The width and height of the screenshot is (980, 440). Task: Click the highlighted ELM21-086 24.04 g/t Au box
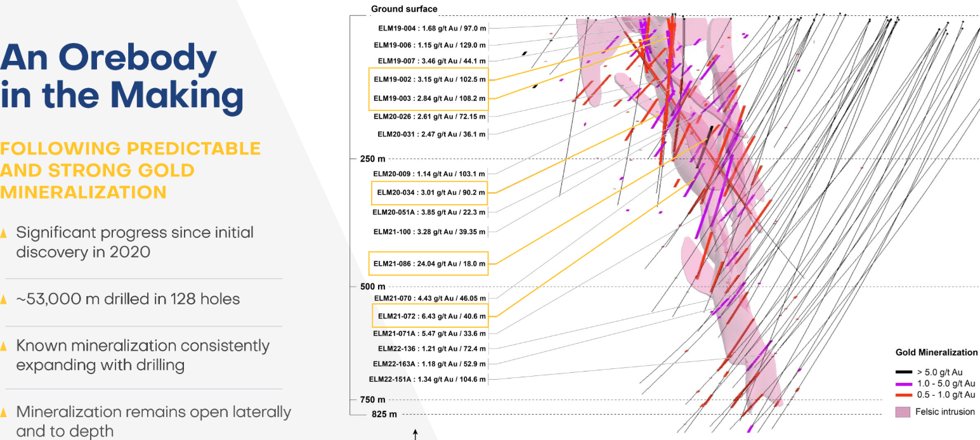[428, 264]
